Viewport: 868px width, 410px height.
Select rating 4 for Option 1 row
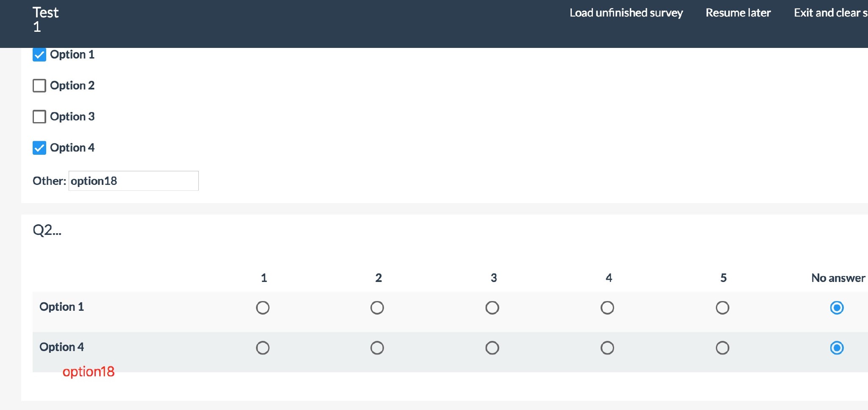click(607, 308)
